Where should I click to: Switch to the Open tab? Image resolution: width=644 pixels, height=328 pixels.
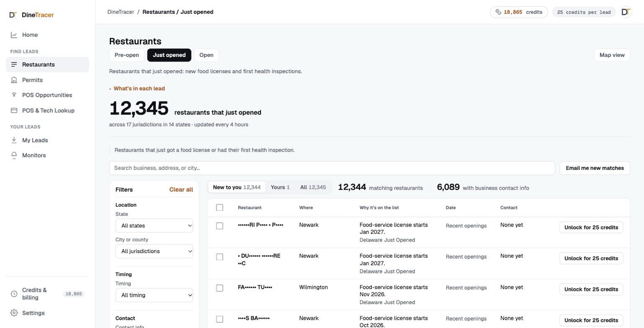(206, 55)
